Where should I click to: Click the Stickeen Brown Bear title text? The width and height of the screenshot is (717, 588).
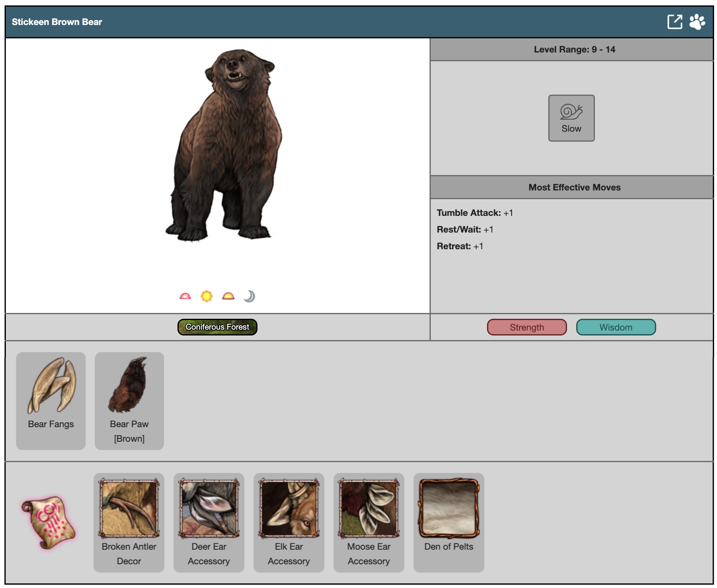pyautogui.click(x=57, y=22)
